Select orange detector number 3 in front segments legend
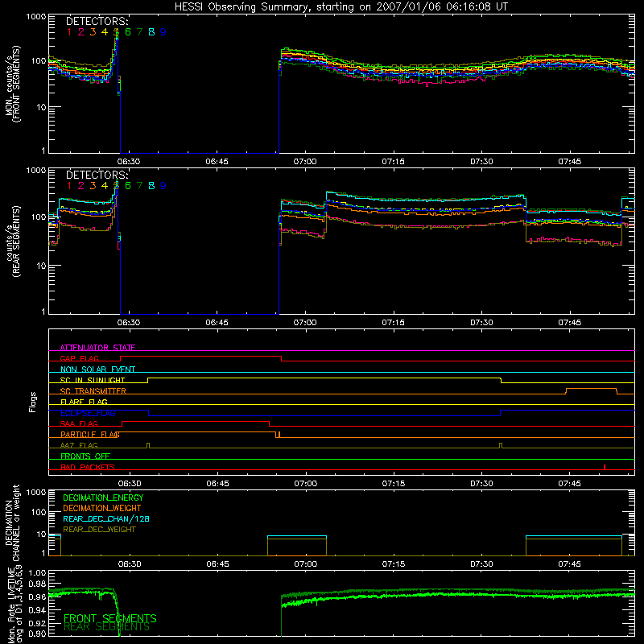Image resolution: width=644 pixels, height=644 pixels. pos(93,32)
